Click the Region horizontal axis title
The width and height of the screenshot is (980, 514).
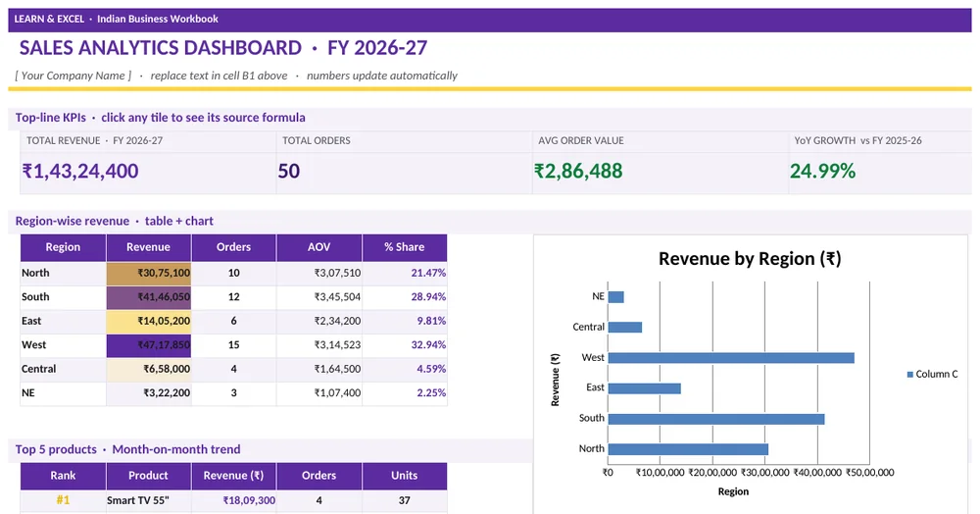pyautogui.click(x=733, y=491)
